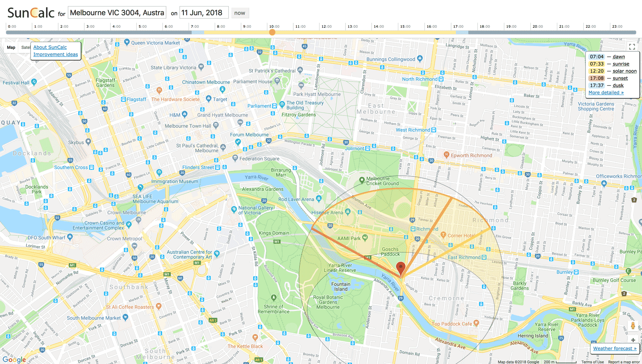Click the Street View pegman icon
This screenshot has width=642, height=364.
click(633, 326)
